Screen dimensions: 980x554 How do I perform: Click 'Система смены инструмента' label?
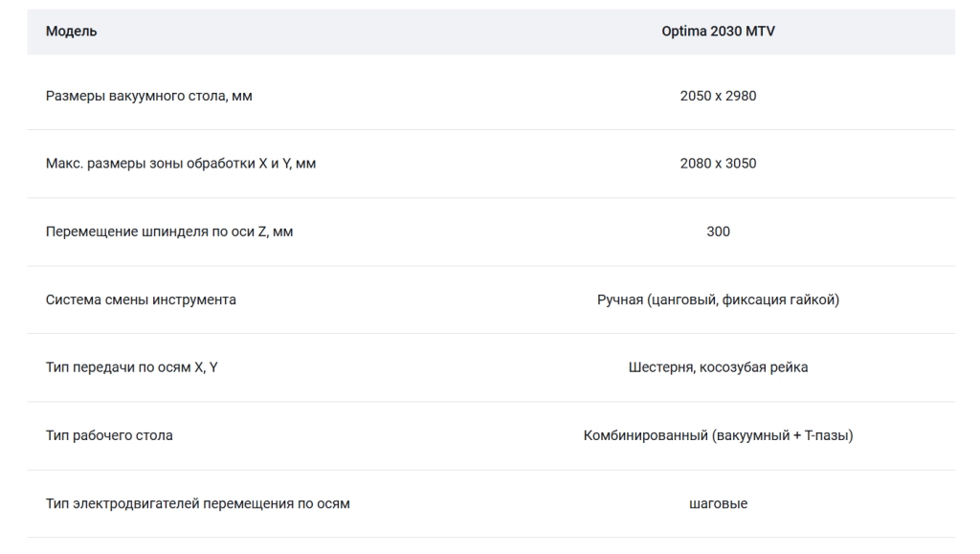[x=141, y=299]
